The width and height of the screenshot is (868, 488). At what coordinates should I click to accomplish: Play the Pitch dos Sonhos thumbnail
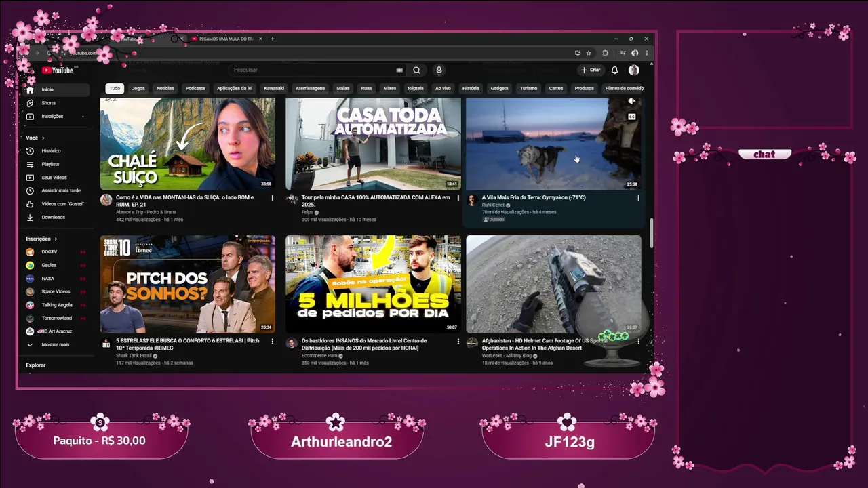(x=188, y=284)
